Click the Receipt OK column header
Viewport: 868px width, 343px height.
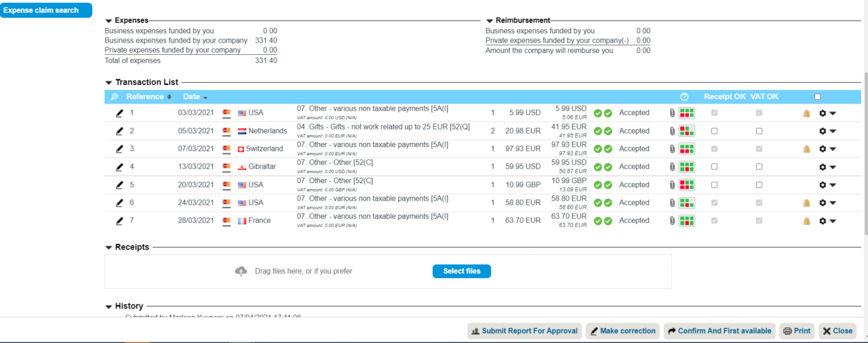point(725,97)
